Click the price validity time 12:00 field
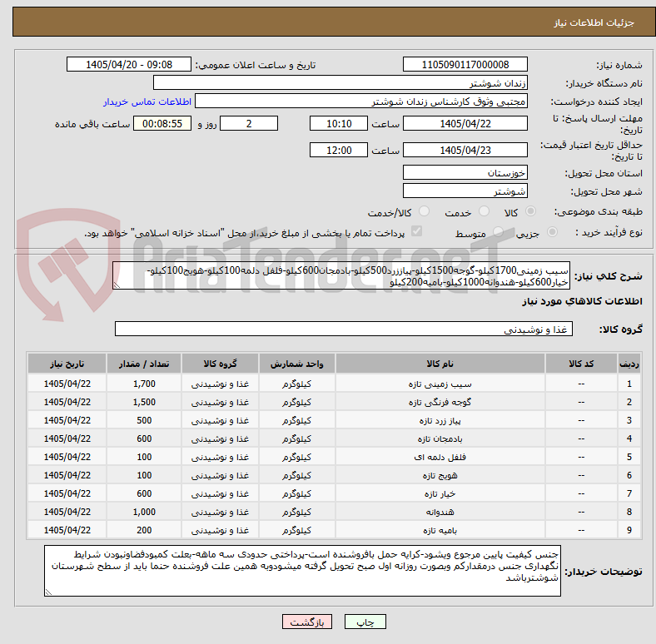Image resolution: width=656 pixels, height=644 pixels. 339,150
